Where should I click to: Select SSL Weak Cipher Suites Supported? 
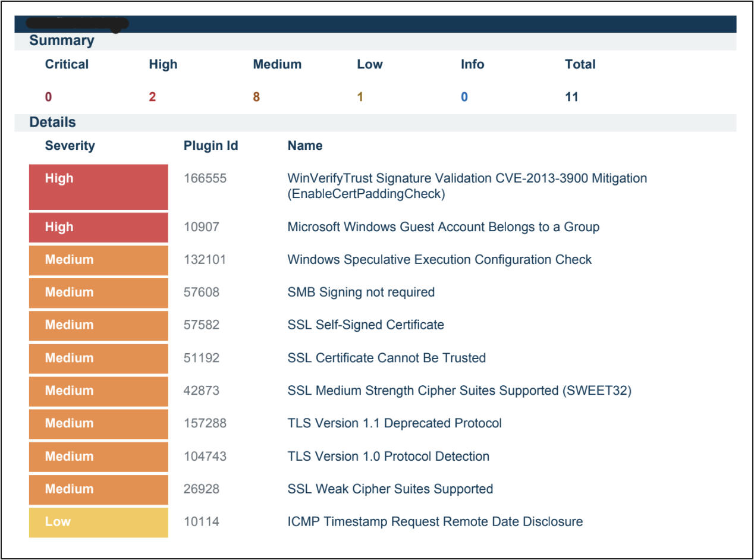click(x=390, y=489)
